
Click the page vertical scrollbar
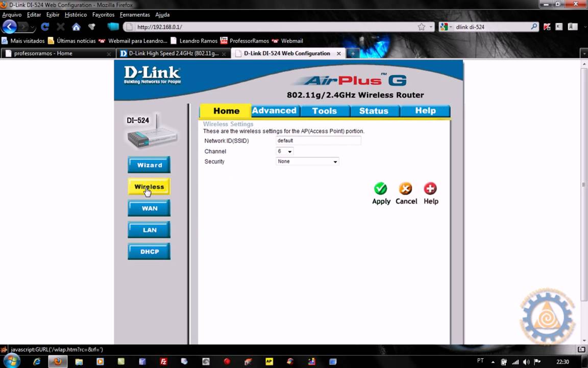pyautogui.click(x=583, y=184)
